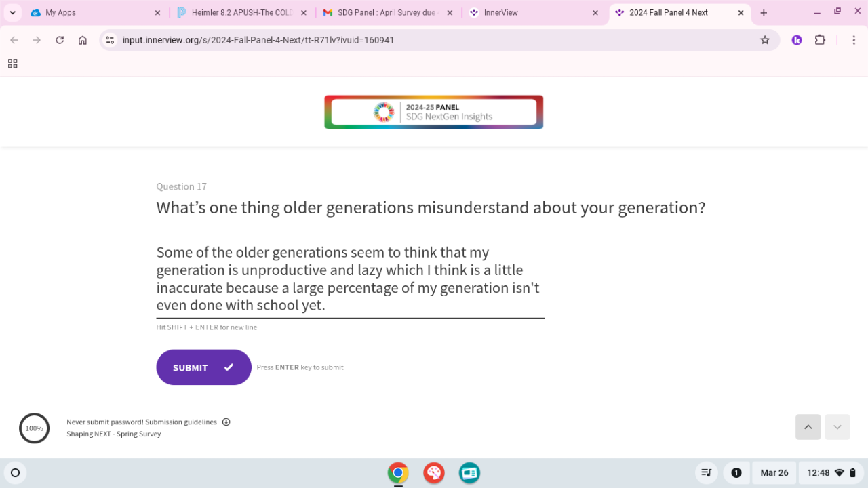This screenshot has height=488, width=868.
Task: Open the Chrome three-dot menu
Action: [x=854, y=40]
